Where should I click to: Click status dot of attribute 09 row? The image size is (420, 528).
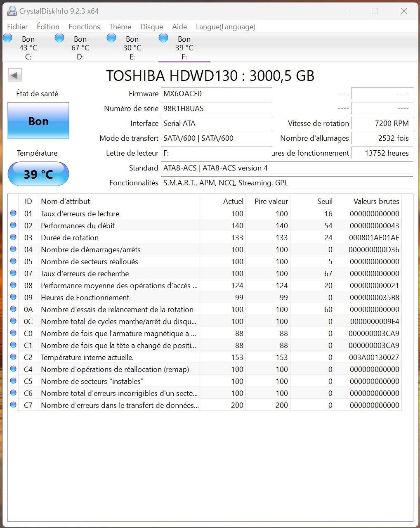coord(13,297)
